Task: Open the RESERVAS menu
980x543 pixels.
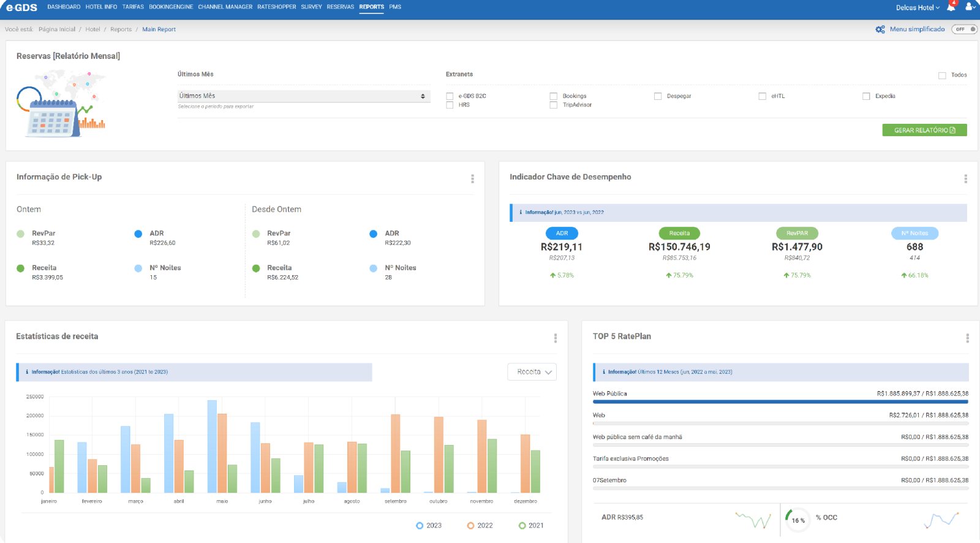Action: click(x=341, y=7)
